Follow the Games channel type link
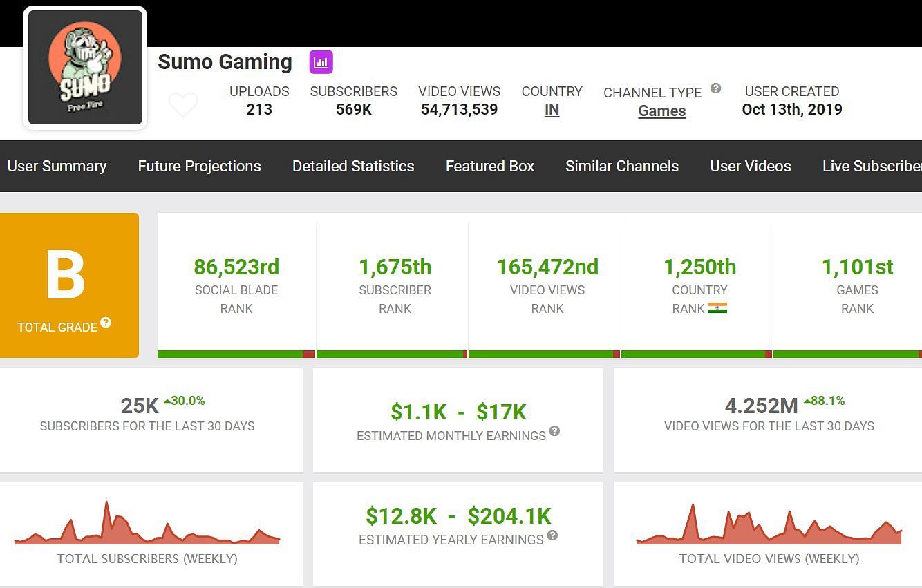 (662, 111)
